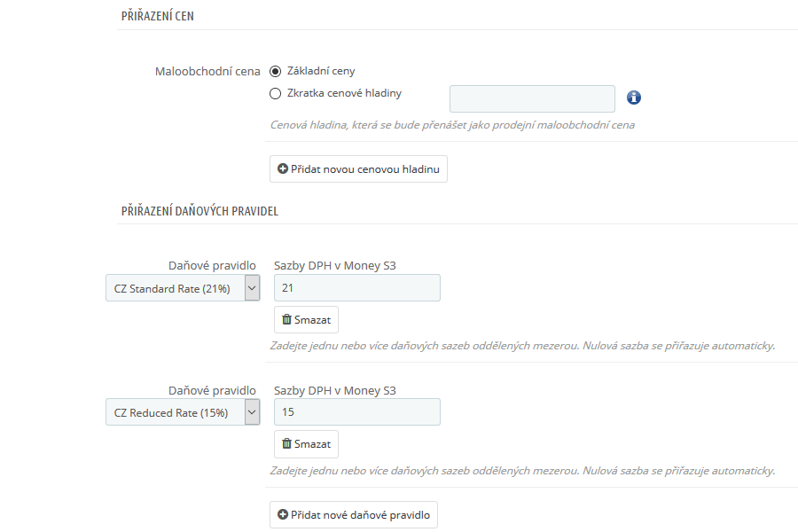Click the Cenová hladina hint text
The image size is (798, 532).
pos(452,125)
